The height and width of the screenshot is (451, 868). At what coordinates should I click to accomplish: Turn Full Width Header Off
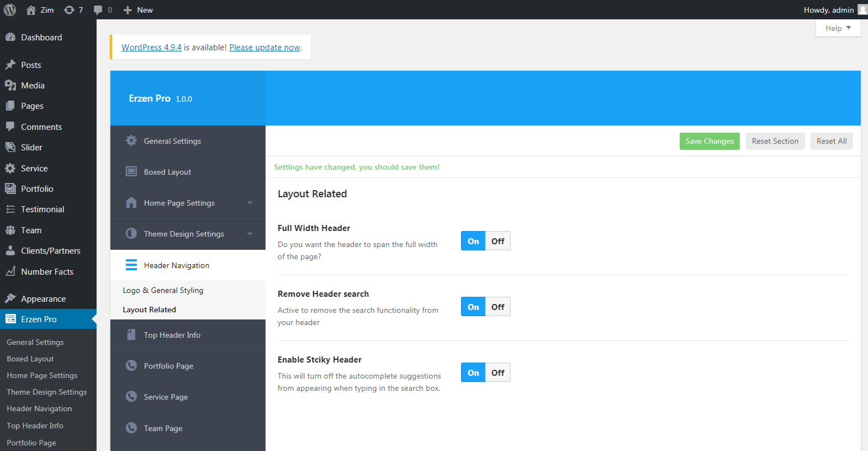498,241
